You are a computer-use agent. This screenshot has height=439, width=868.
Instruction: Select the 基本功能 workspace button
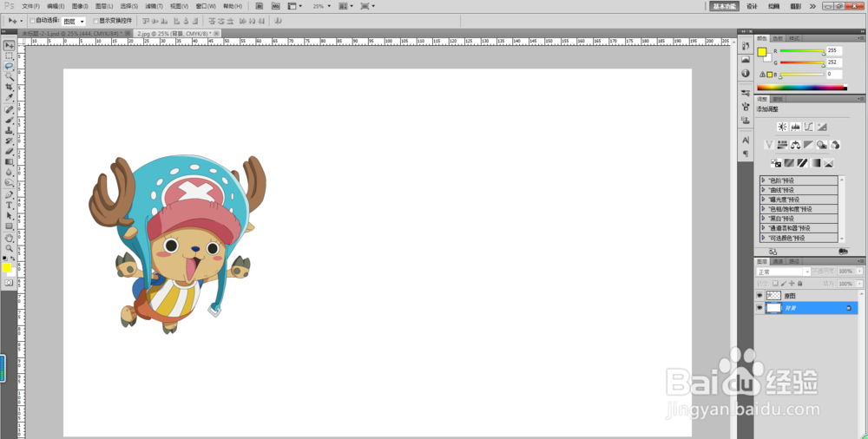724,6
